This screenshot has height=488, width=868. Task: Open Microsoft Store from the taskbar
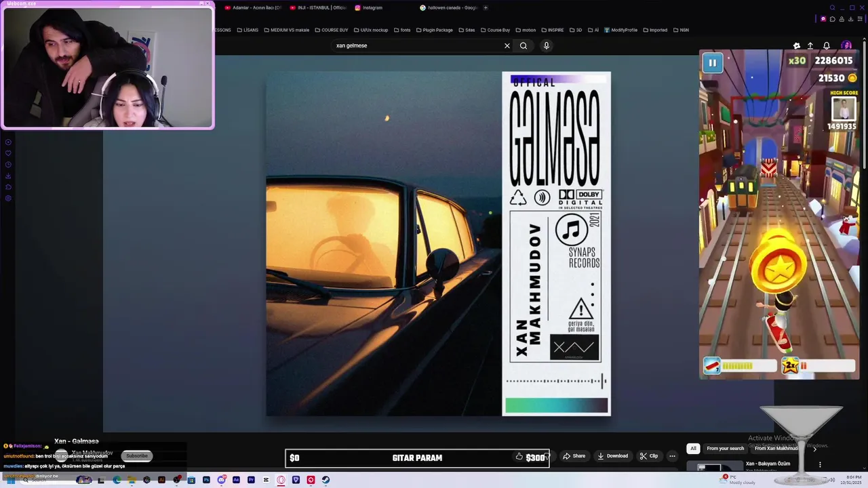[x=191, y=480]
